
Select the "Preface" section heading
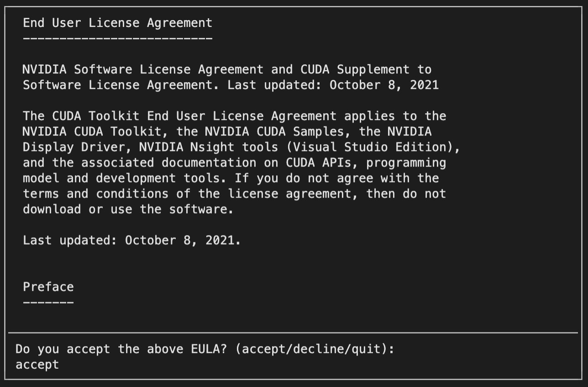48,287
